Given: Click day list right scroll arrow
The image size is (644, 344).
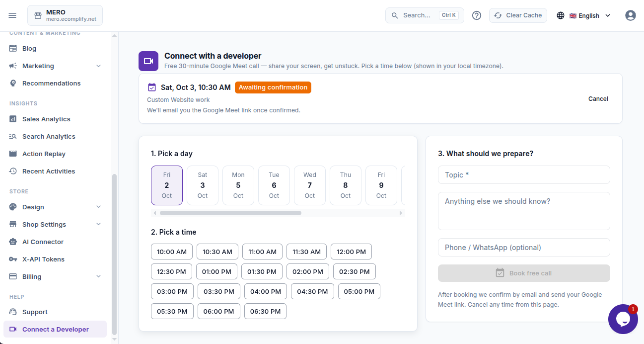Looking at the screenshot, I should click(x=401, y=213).
